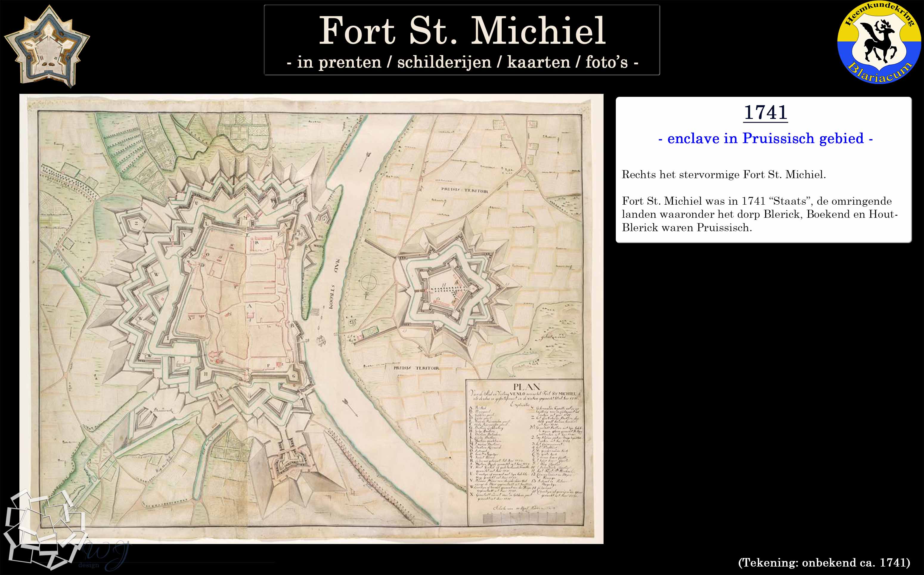Click the scale bar below the legend
Viewport: 924px width, 575px height.
[524, 518]
